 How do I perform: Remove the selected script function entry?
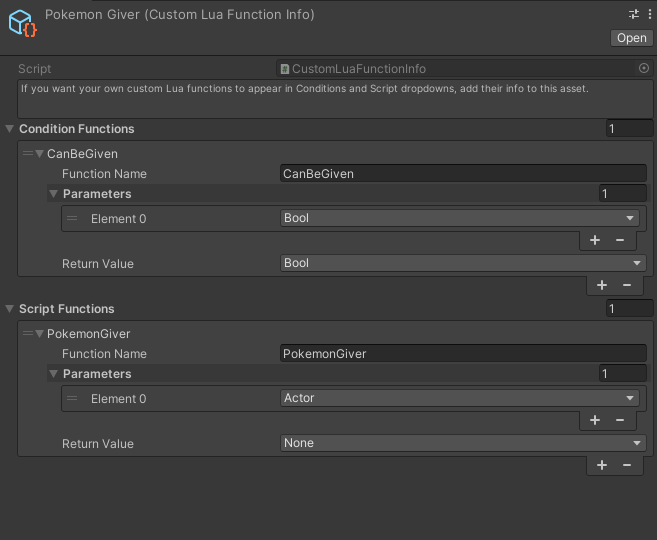[627, 465]
